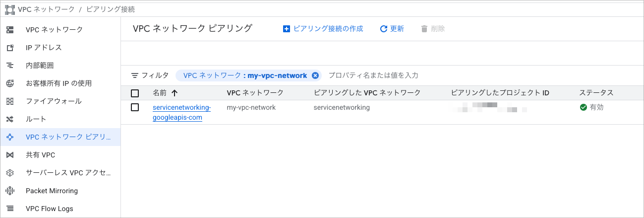Screen dimensions: 644x218
Task: Click the my-vpc-network table cell
Action: (251, 107)
